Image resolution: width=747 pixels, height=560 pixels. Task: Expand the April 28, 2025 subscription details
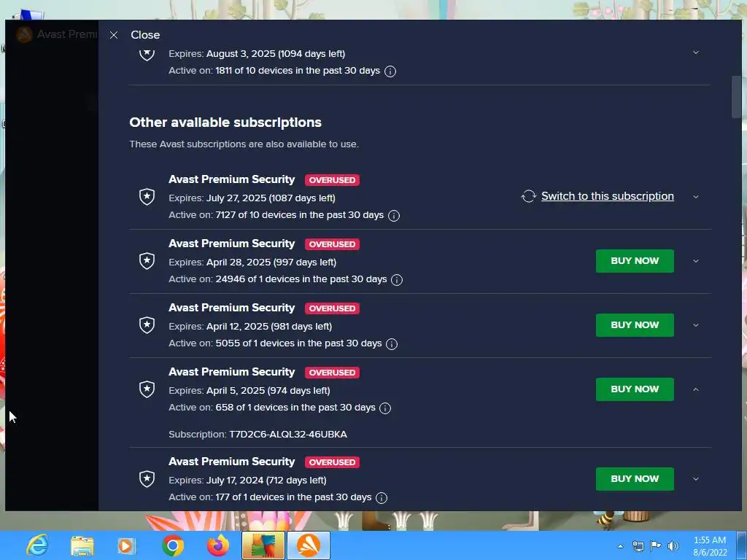point(695,261)
